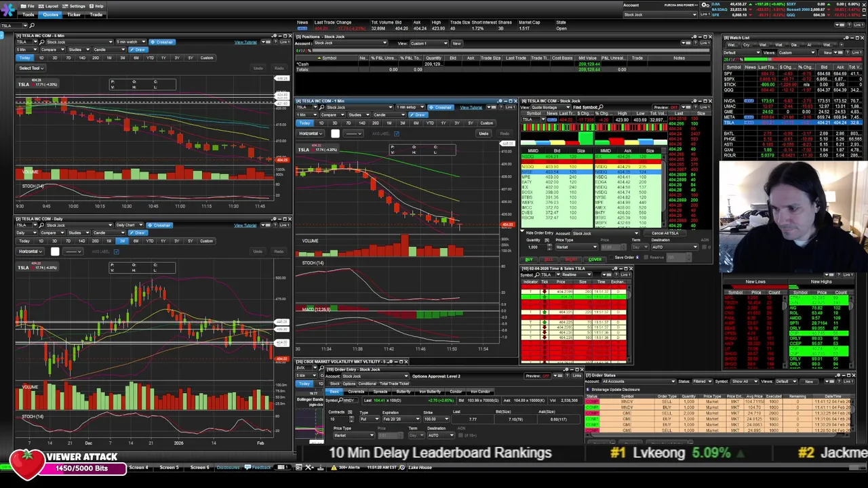Click the red SELL button

click(549, 260)
